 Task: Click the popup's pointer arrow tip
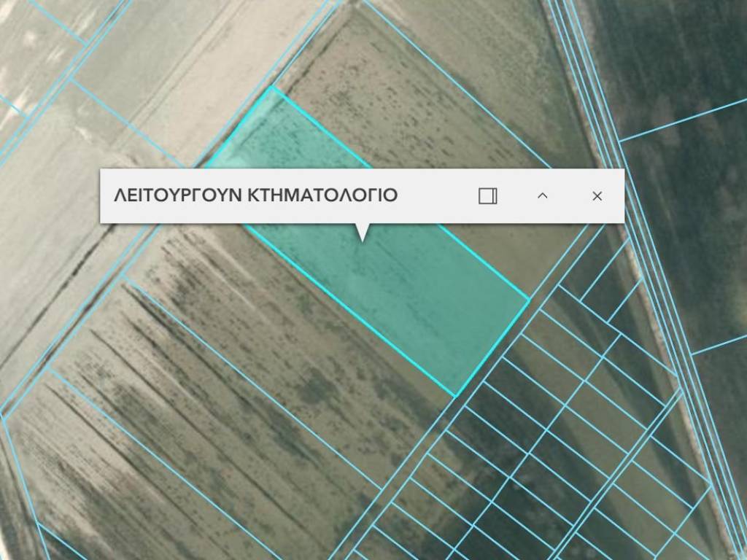click(x=362, y=240)
